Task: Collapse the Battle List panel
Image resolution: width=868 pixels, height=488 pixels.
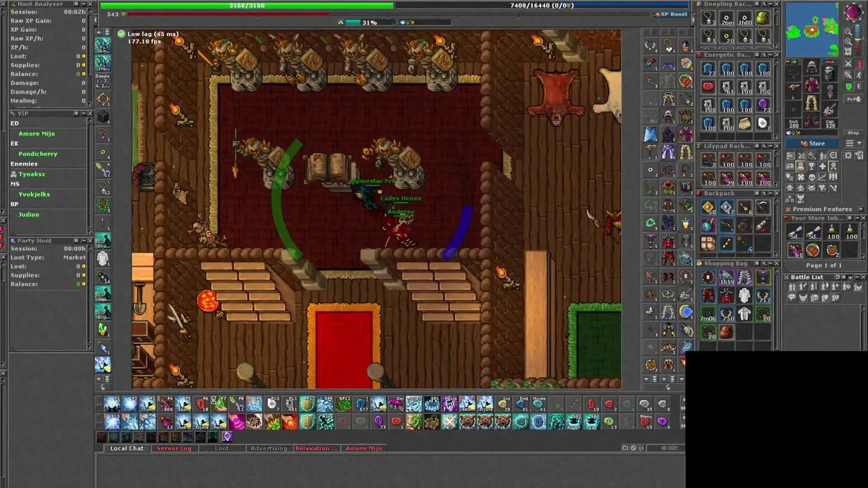Action: click(x=857, y=277)
